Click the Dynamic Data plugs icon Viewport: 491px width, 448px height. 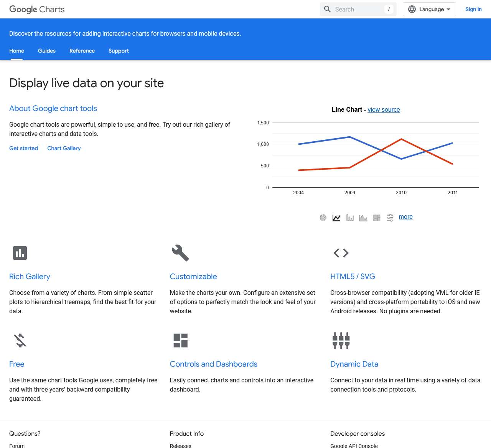(341, 341)
